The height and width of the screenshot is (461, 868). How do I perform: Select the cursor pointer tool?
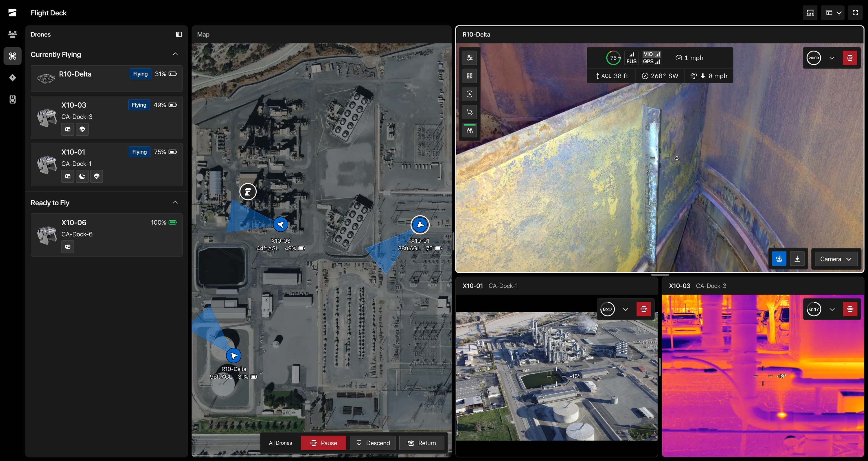(470, 112)
